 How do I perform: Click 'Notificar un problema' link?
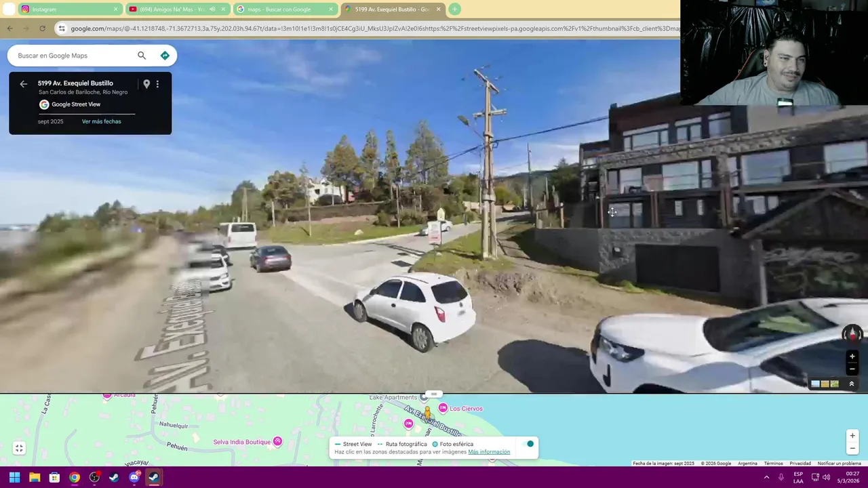point(839,464)
